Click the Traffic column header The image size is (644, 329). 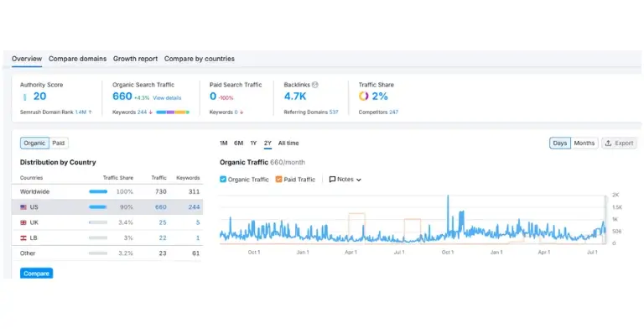[x=159, y=178]
